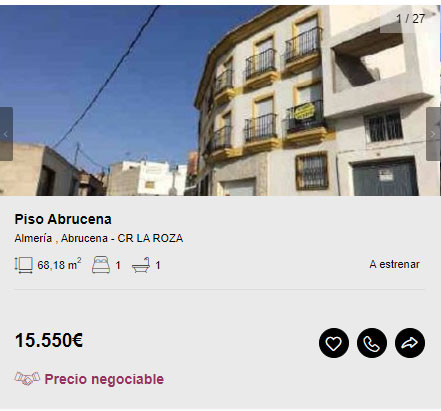The image size is (441, 411).
Task: Click the A estrenar condition label
Action: [394, 264]
